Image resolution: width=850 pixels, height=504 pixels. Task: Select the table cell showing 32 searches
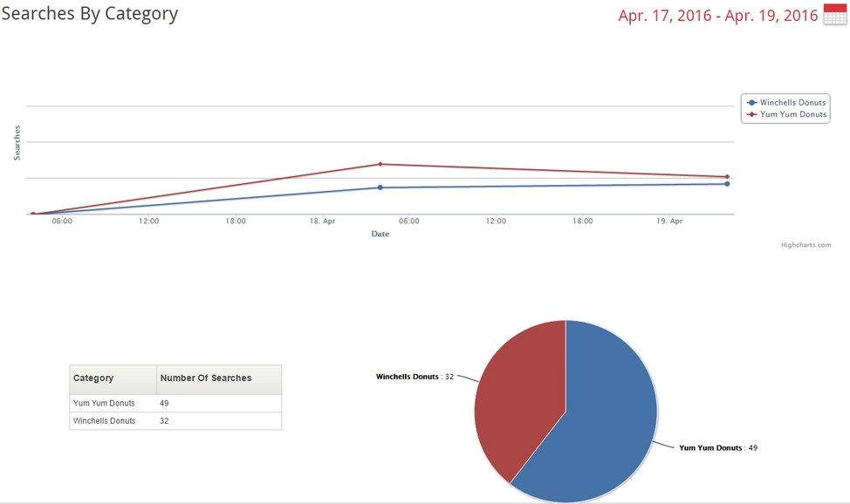tap(219, 421)
